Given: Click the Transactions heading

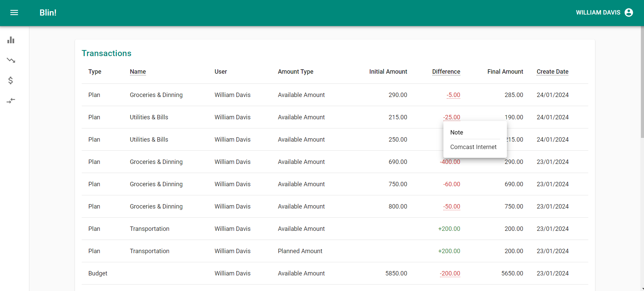Looking at the screenshot, I should click(x=106, y=53).
